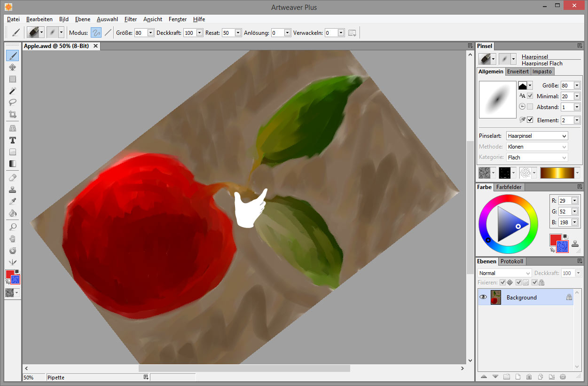
Task: Uncheck the Element checkbox
Action: point(530,120)
